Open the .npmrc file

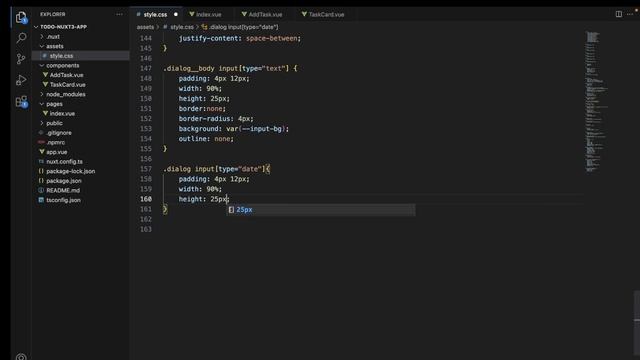pyautogui.click(x=56, y=142)
